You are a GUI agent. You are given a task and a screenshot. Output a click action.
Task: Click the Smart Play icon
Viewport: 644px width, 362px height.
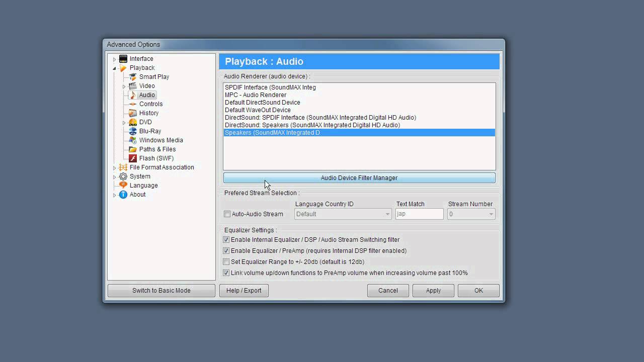point(133,77)
